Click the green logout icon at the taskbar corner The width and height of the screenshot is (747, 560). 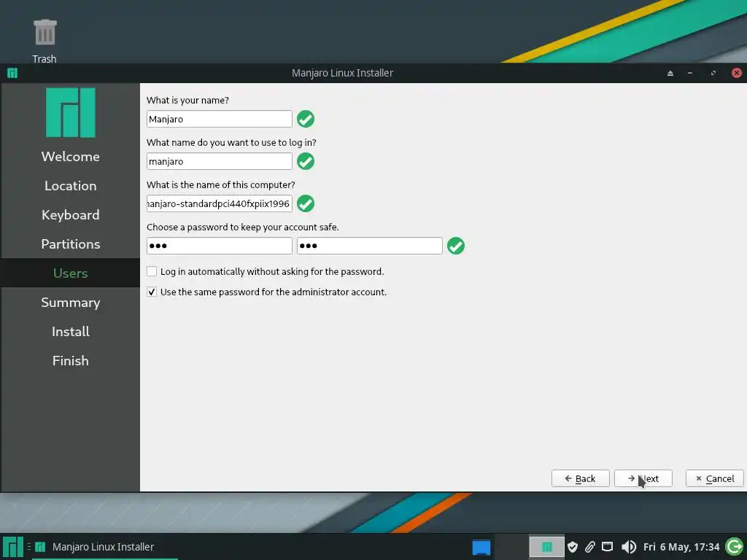[x=735, y=547]
